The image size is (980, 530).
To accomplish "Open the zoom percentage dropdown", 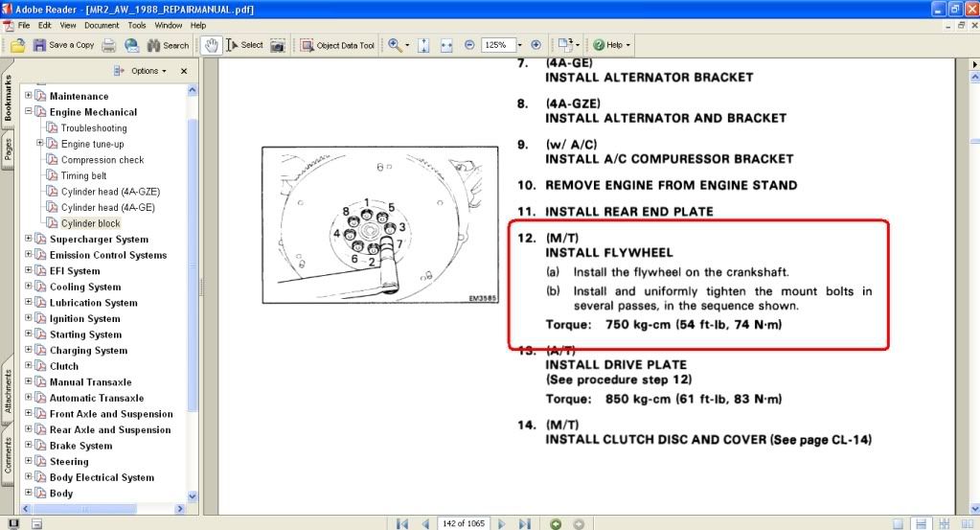I will pyautogui.click(x=519, y=45).
